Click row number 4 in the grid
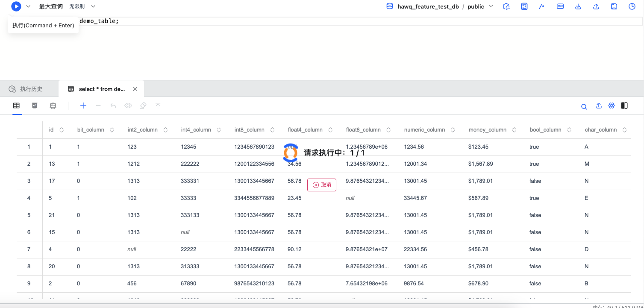 coord(29,198)
